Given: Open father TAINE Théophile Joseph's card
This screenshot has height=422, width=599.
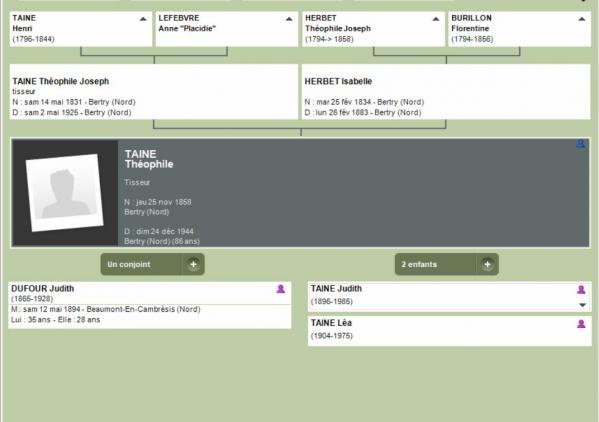Looking at the screenshot, I should (154, 92).
